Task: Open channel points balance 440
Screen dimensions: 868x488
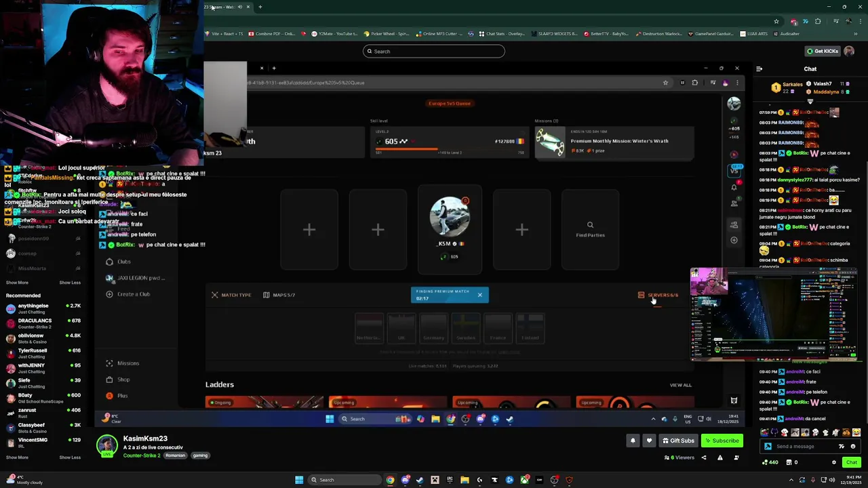Action: (770, 462)
